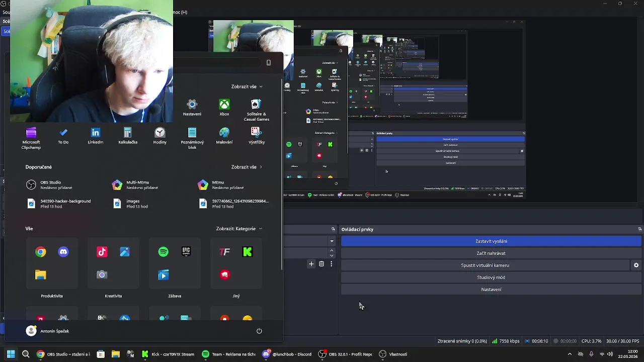Click up/down stepper in OBS left dock
The image size is (644, 362).
coord(332,252)
